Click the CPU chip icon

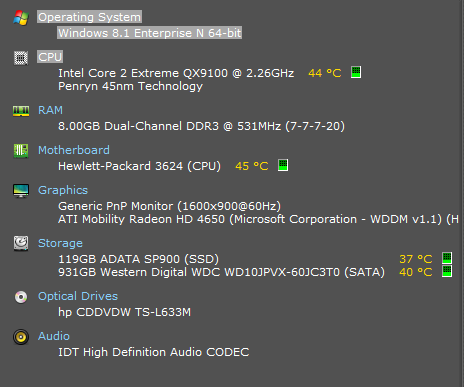[21, 58]
